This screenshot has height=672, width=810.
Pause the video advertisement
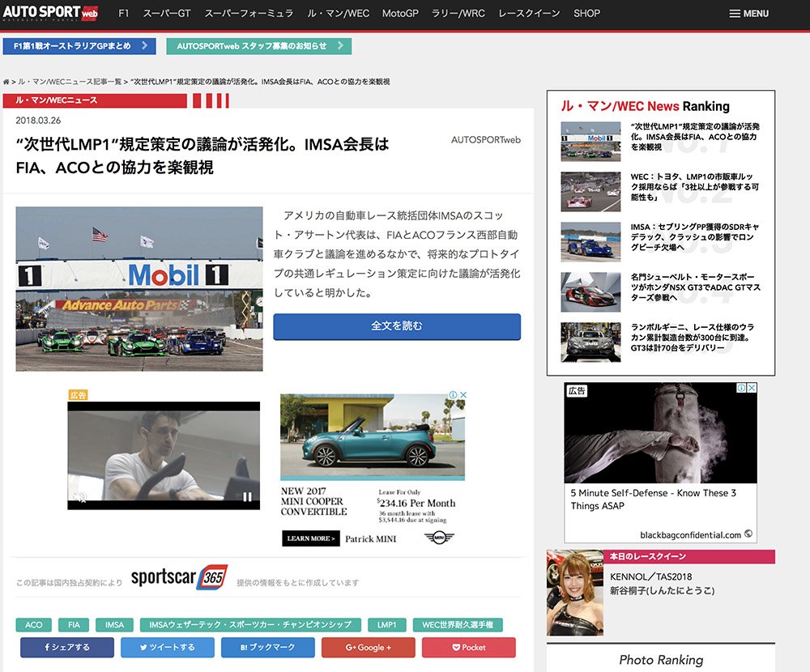click(247, 497)
